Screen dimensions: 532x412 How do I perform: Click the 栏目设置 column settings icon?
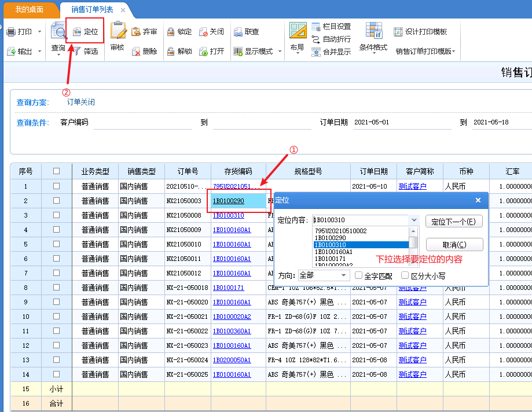pos(316,27)
